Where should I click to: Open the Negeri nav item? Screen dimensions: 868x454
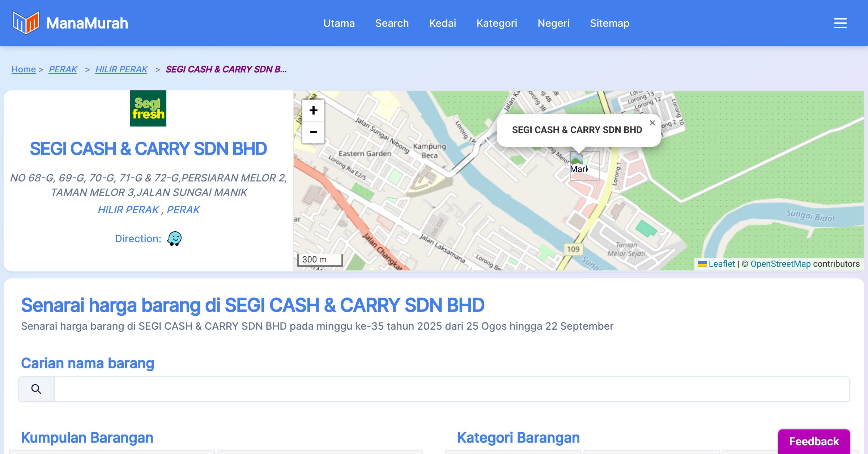pos(553,23)
